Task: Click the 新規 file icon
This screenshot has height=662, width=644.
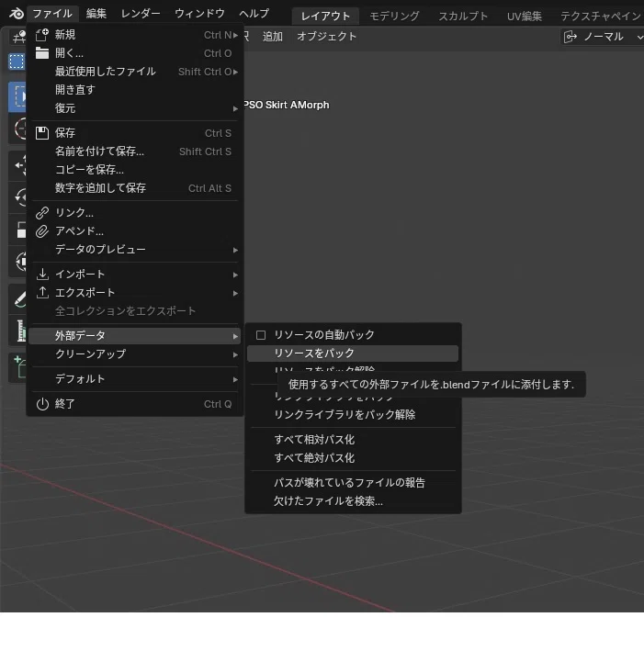Action: click(x=42, y=35)
